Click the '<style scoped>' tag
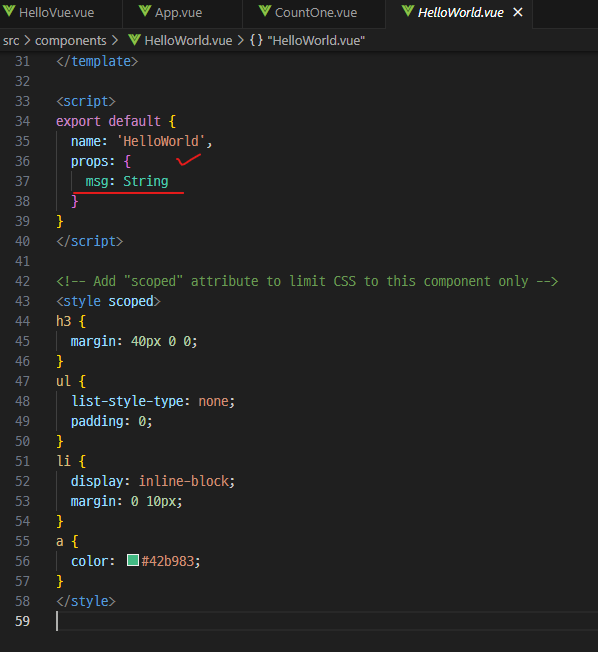598x652 pixels. [109, 301]
